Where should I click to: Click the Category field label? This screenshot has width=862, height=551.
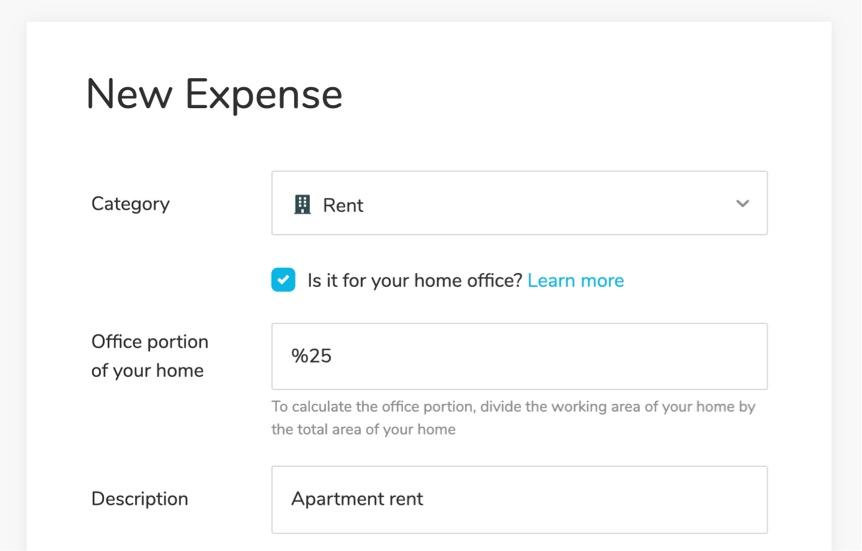pos(130,204)
